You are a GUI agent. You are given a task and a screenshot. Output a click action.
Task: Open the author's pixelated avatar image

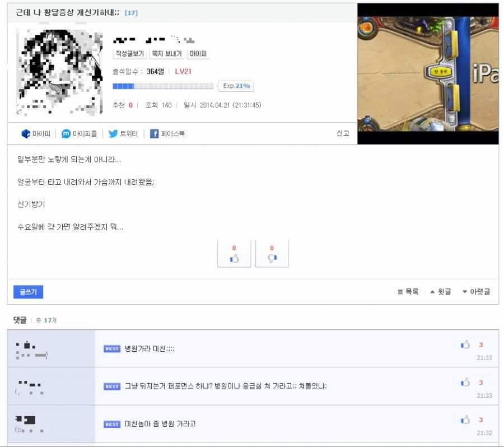pyautogui.click(x=59, y=72)
